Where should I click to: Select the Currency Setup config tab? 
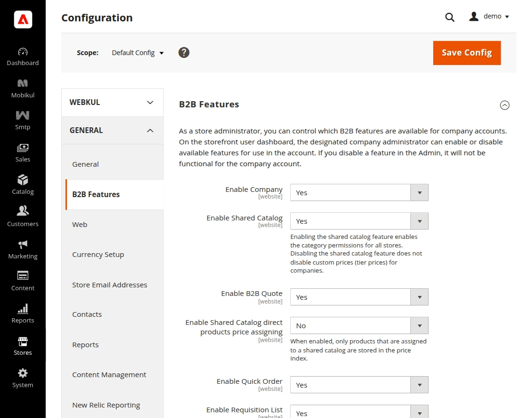tap(98, 255)
